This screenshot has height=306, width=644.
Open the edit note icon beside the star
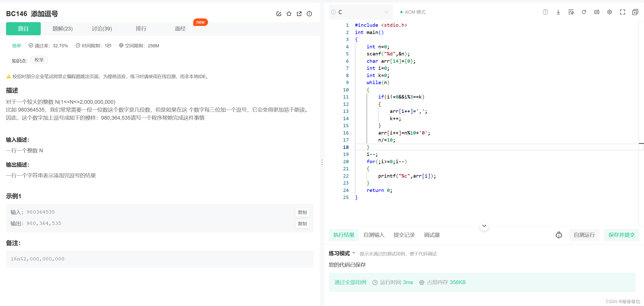tap(279, 14)
